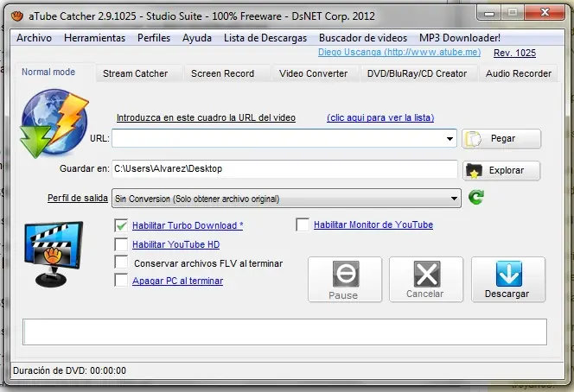Expand the URL dropdown arrow
Image resolution: width=574 pixels, height=392 pixels.
pos(450,139)
